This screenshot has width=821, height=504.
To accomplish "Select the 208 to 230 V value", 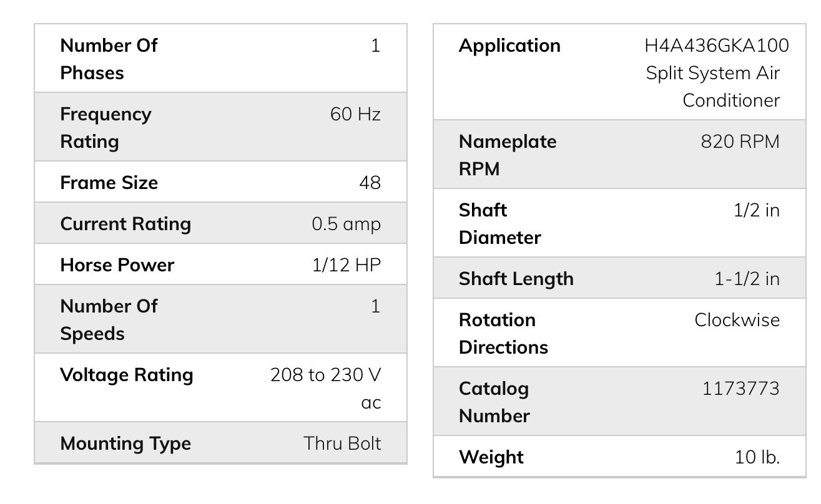I will tap(325, 375).
